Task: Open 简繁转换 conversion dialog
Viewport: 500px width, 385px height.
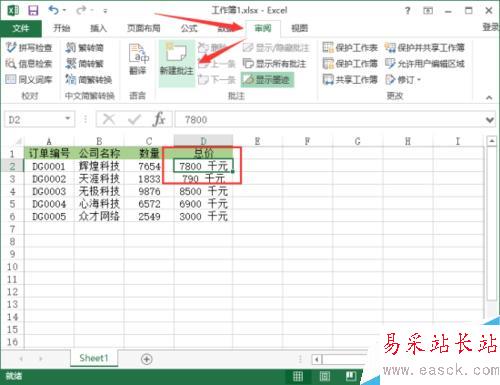Action: pos(89,79)
